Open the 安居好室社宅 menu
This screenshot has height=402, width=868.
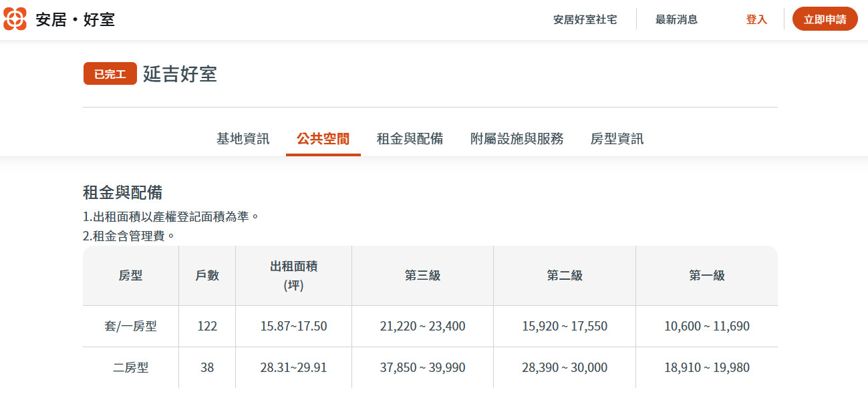click(x=585, y=19)
